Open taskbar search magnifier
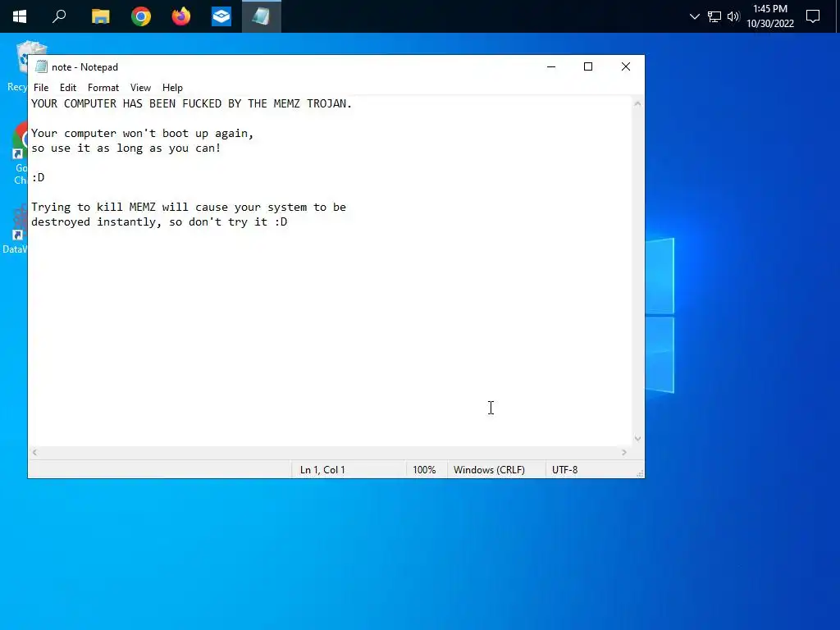 point(59,16)
